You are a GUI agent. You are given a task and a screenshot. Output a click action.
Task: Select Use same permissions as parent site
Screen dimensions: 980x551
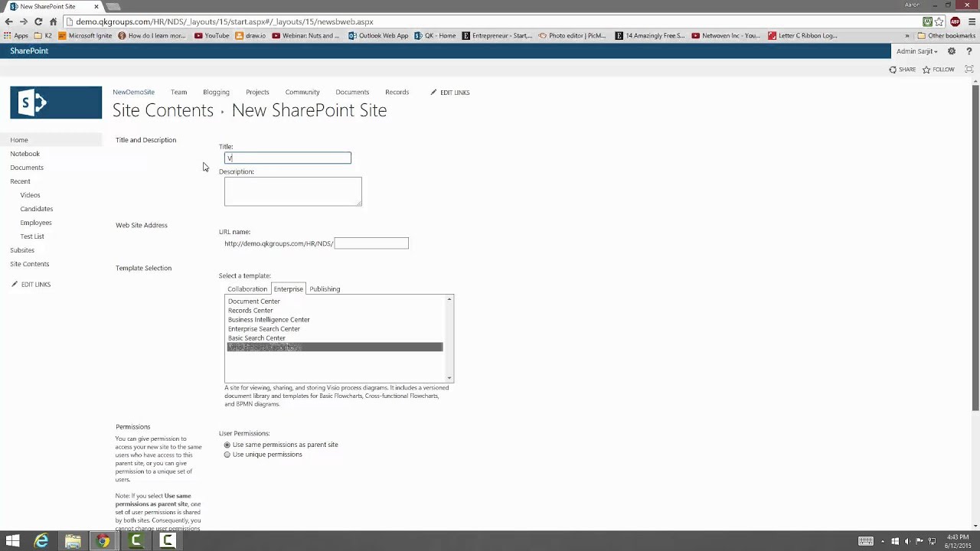click(227, 445)
